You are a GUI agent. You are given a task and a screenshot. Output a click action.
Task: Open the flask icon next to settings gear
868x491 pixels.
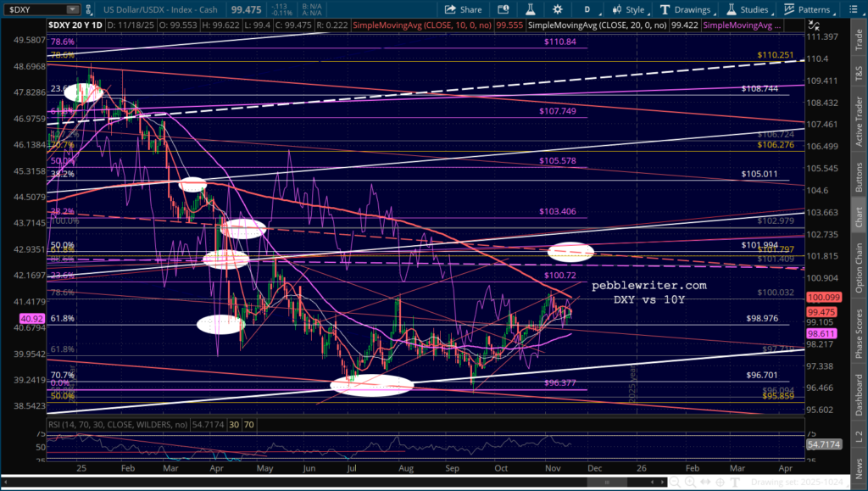pos(530,9)
